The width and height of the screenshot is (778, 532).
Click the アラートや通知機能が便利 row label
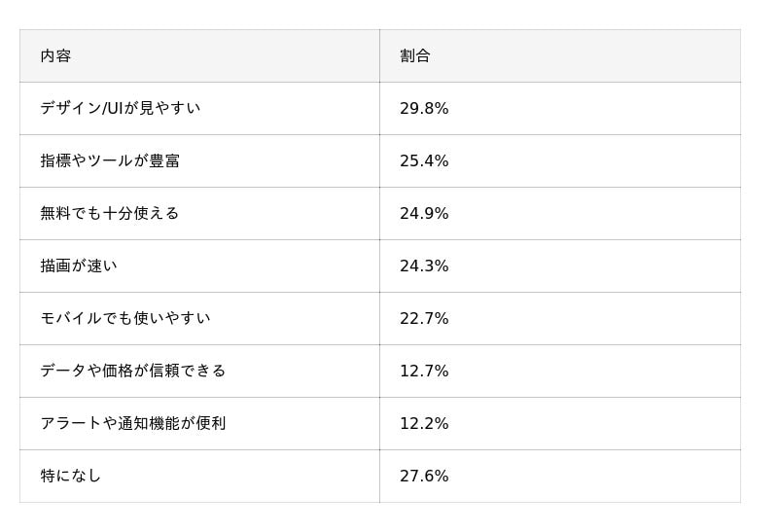(x=133, y=423)
